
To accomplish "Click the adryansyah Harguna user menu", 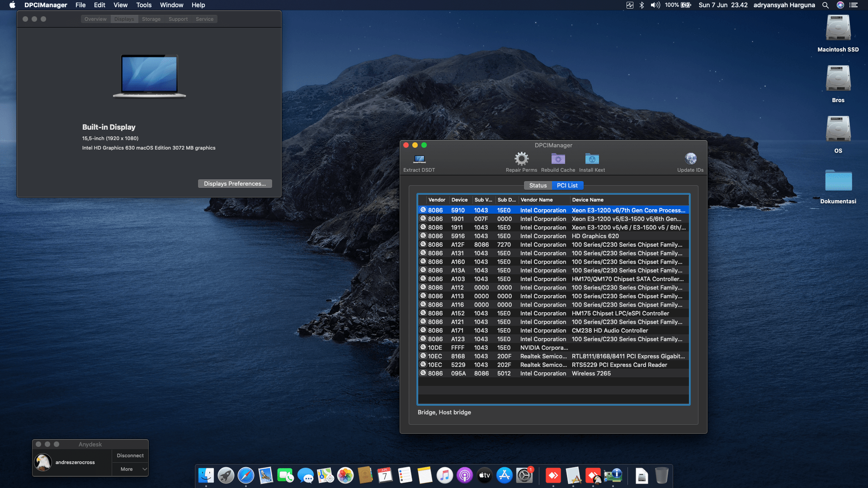I will [x=784, y=5].
